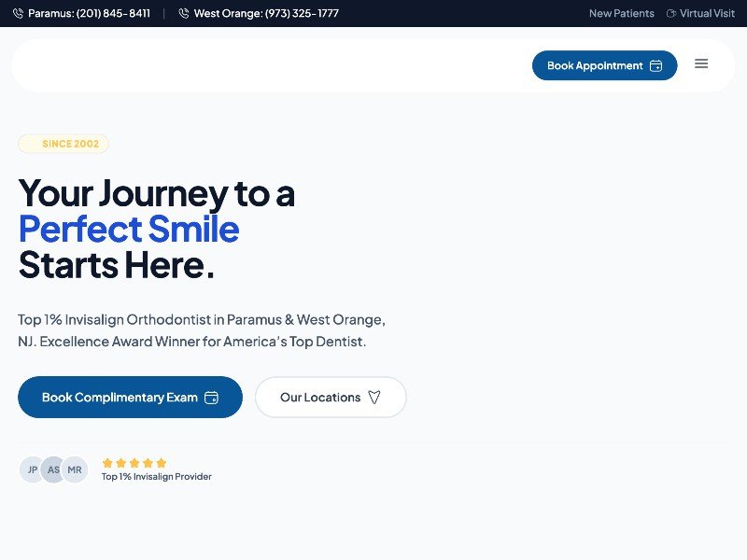
Task: Click the fifth star of the rating
Action: pyautogui.click(x=161, y=462)
